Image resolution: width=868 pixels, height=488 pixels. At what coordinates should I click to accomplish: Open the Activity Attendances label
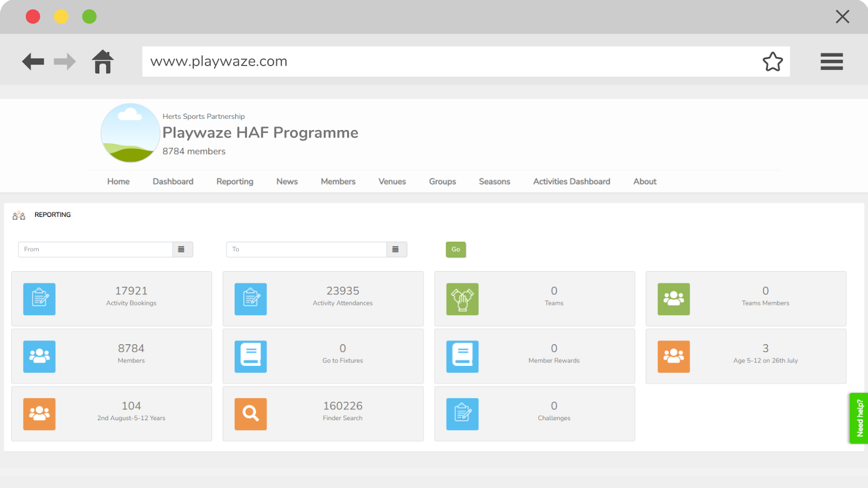[x=343, y=303]
